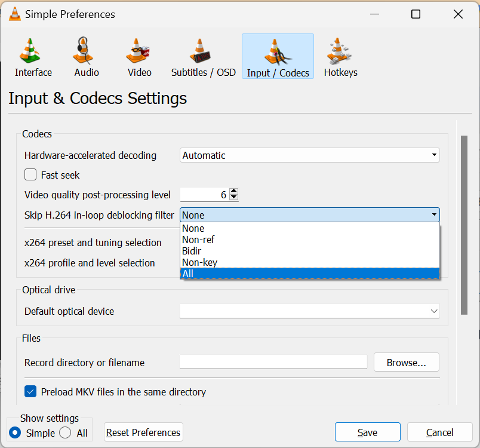Click the 'Default optical device' label
The width and height of the screenshot is (480, 448).
pos(69,311)
